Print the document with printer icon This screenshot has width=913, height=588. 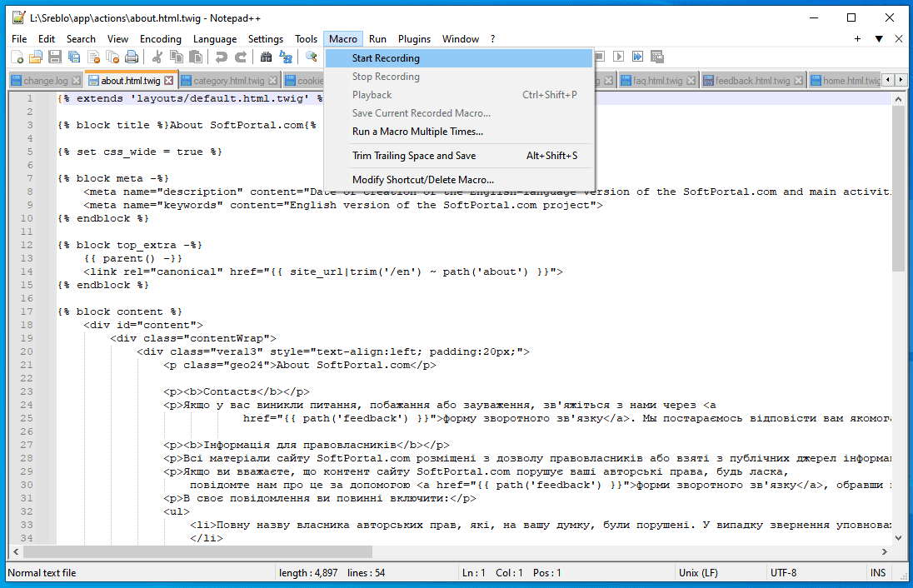coord(132,57)
